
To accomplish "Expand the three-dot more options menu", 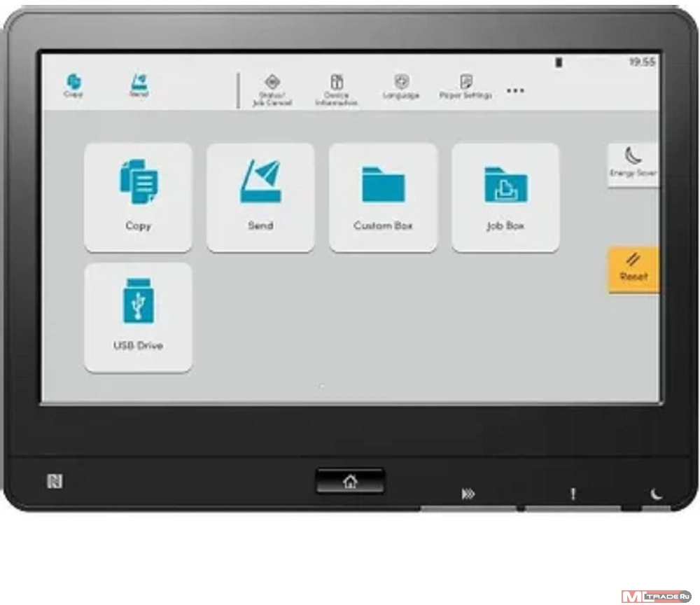I will 515,91.
